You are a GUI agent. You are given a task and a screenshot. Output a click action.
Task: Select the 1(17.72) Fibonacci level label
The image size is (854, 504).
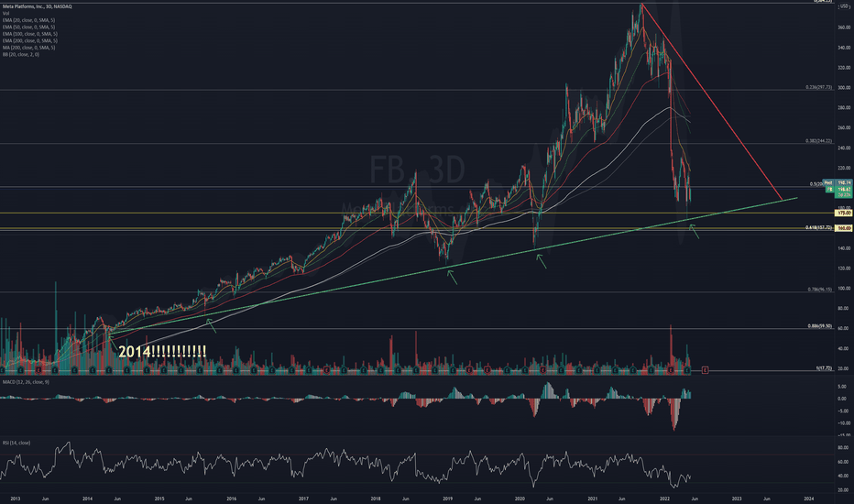tap(824, 368)
